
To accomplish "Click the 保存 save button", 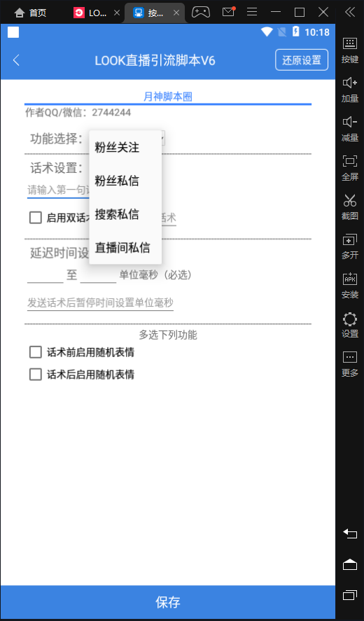I will tap(168, 602).
